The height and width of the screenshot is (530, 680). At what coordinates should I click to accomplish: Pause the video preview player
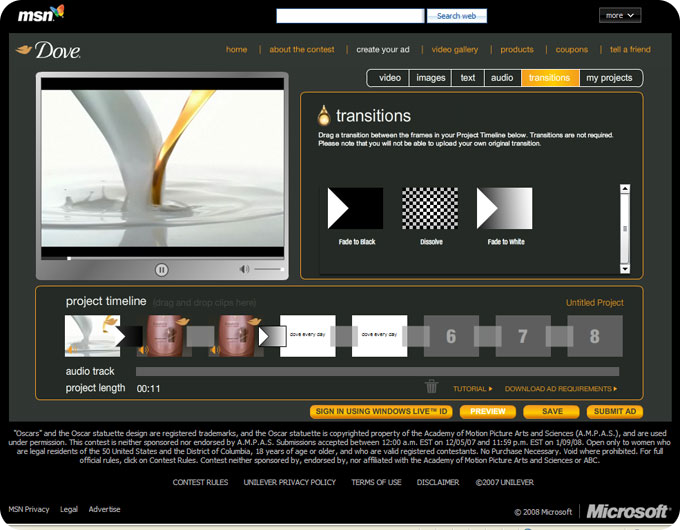point(161,270)
